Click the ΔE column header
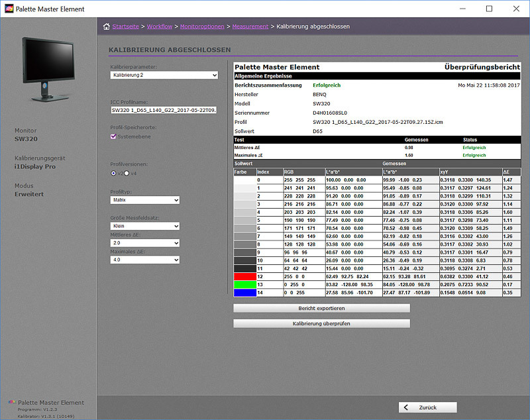 tap(511, 172)
